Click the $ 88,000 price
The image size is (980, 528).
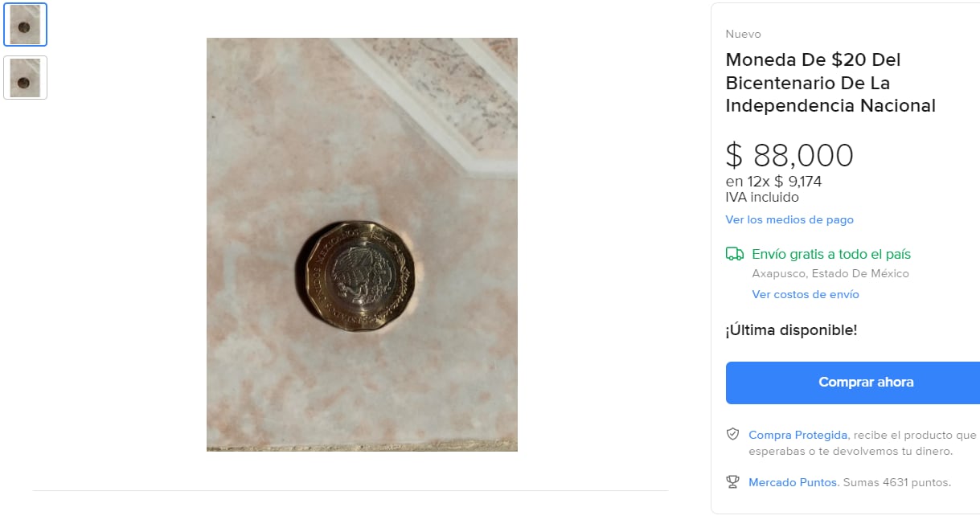click(x=789, y=155)
